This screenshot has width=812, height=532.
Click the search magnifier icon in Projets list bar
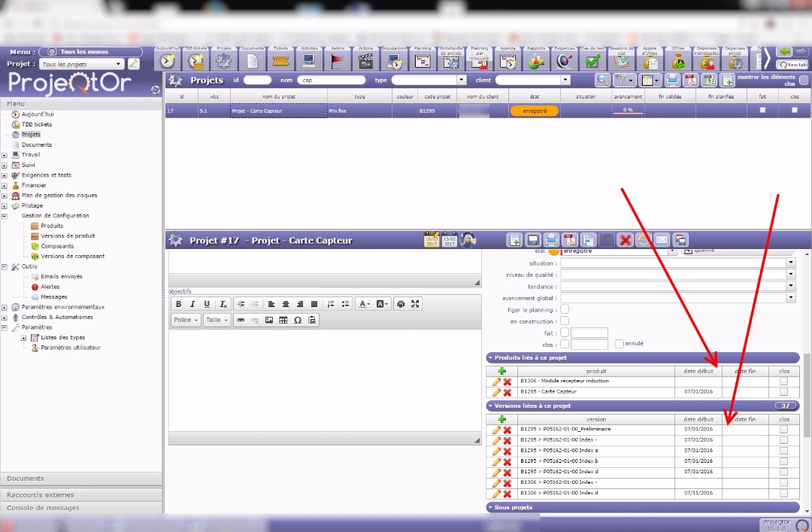click(x=602, y=81)
